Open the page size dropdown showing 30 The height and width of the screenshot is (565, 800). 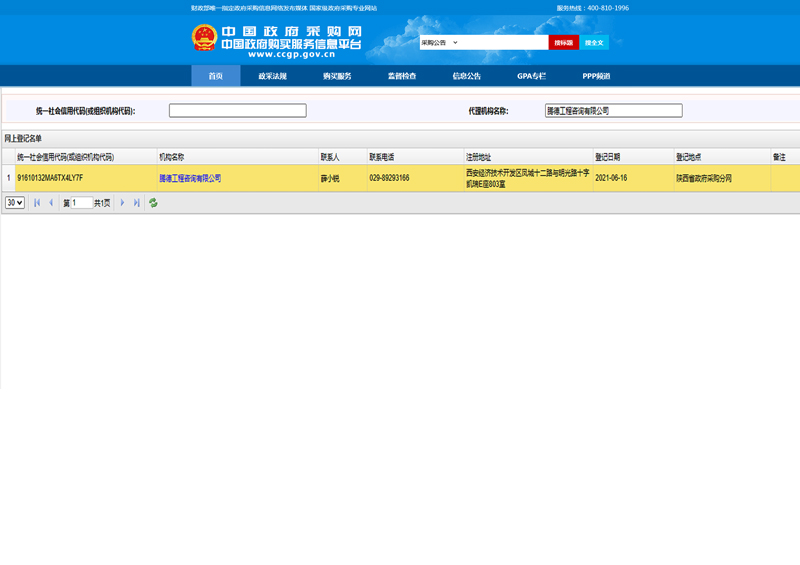pos(15,203)
